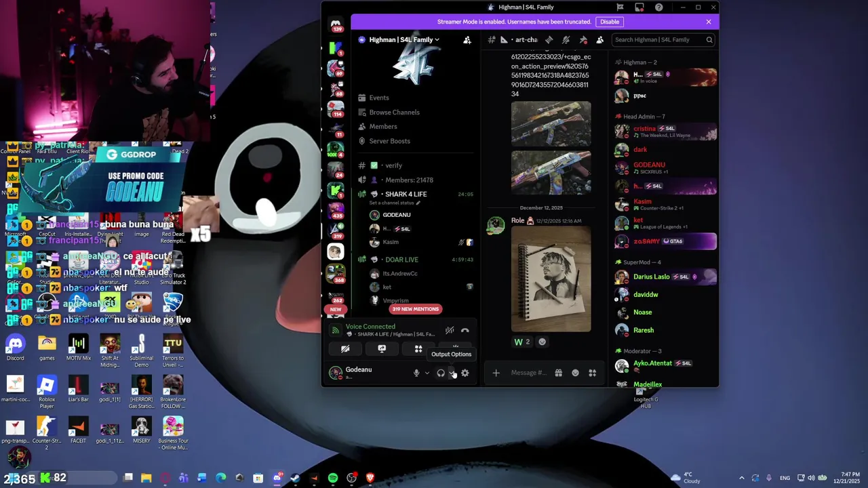Screen dimensions: 868x488
Task: Open Brave browser in taskbar
Action: (370, 478)
